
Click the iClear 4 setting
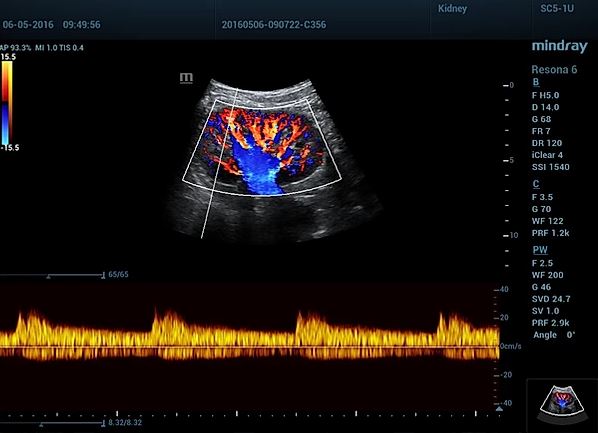click(547, 155)
